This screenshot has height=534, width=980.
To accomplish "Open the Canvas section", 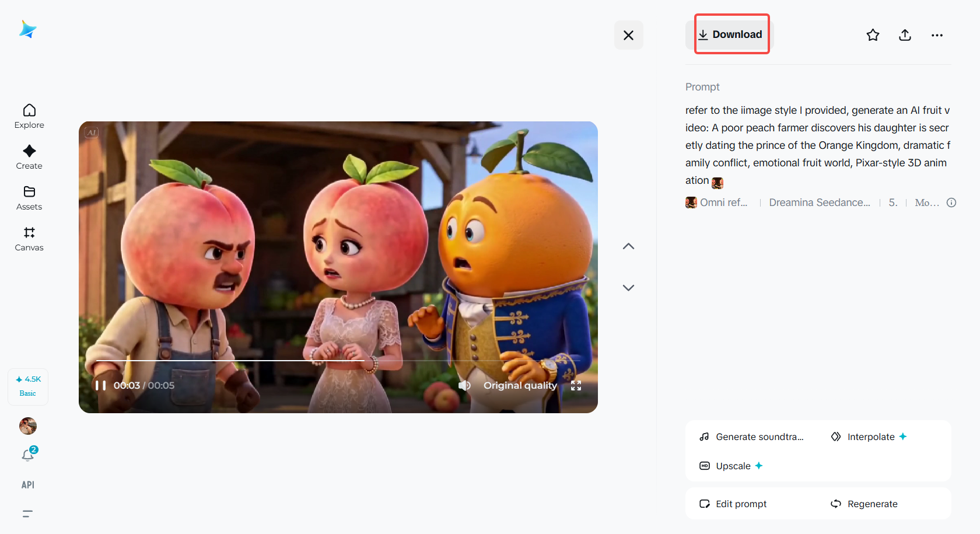I will point(29,239).
